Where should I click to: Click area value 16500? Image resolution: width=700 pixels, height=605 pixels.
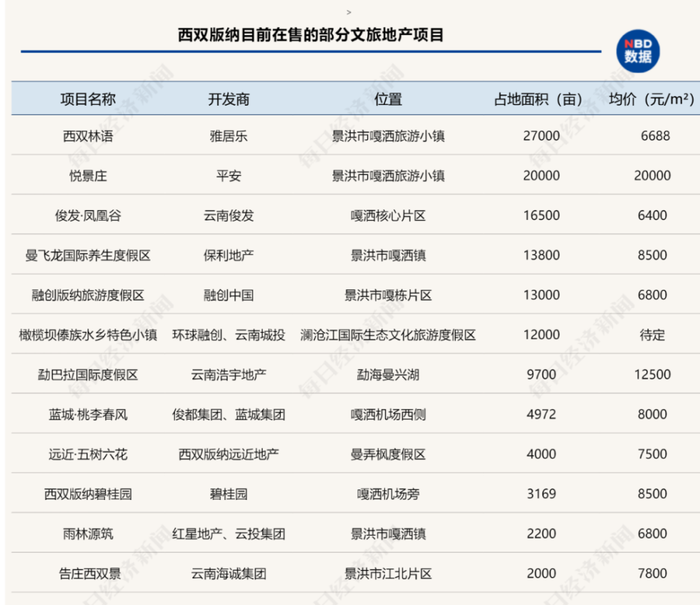point(542,215)
